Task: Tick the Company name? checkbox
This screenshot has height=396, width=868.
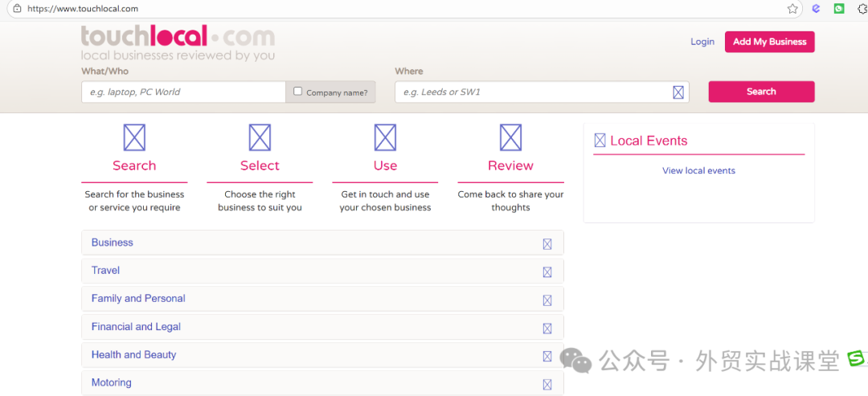Action: [298, 92]
